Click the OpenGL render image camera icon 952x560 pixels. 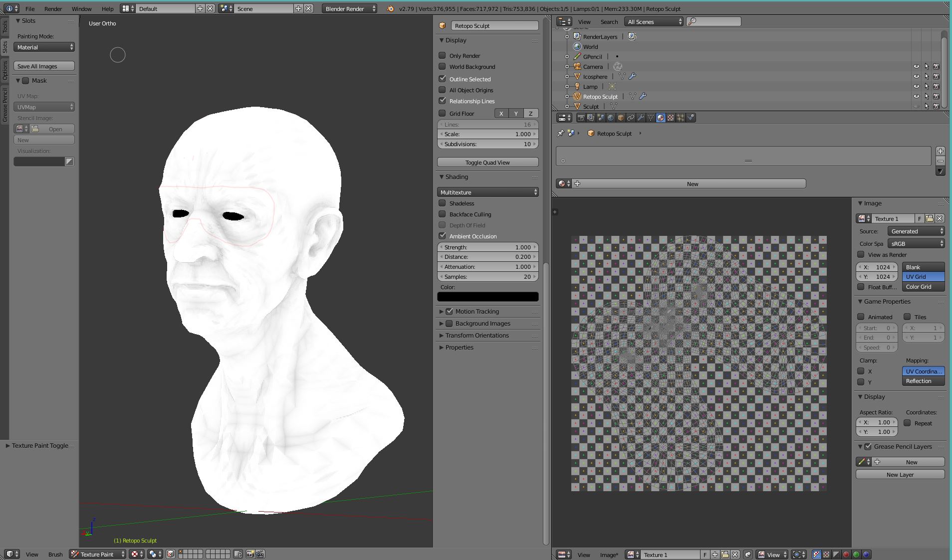[250, 554]
